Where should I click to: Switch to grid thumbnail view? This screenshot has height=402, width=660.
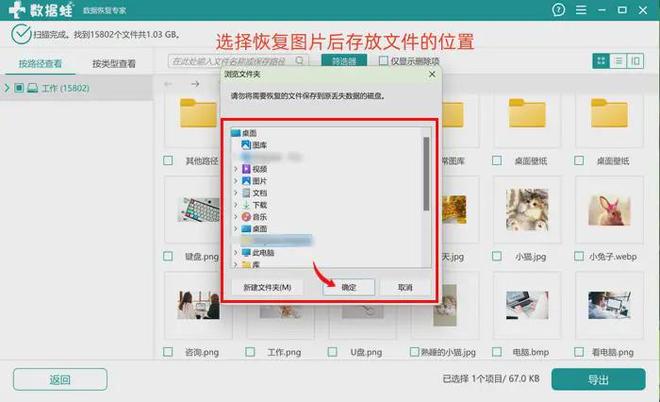tap(601, 61)
